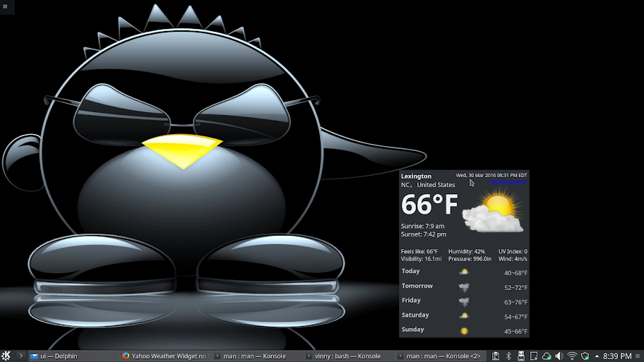Click the arrow button beside the KDE launcher
644x362 pixels.
[x=21, y=356]
